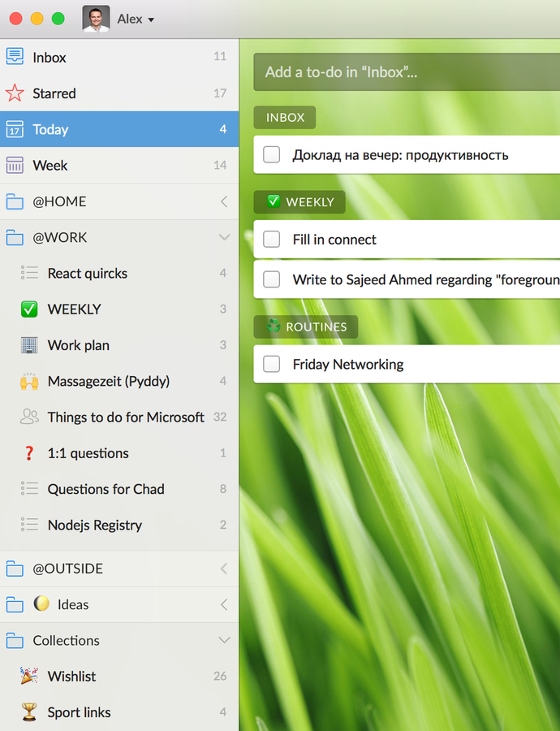Open the Friday Networking task text
560x731 pixels.
coord(348,364)
